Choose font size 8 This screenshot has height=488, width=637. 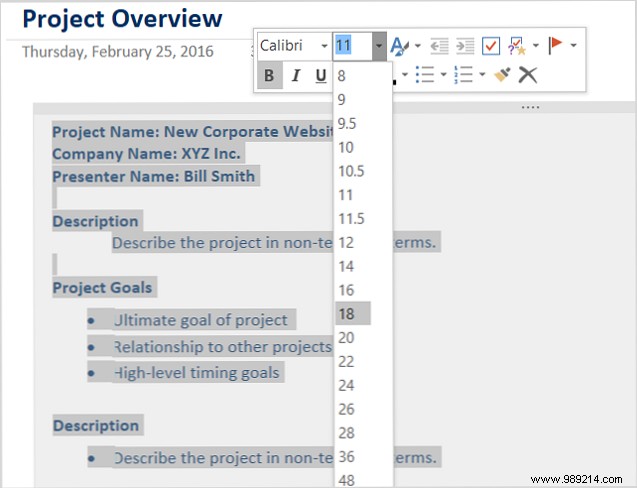[342, 76]
